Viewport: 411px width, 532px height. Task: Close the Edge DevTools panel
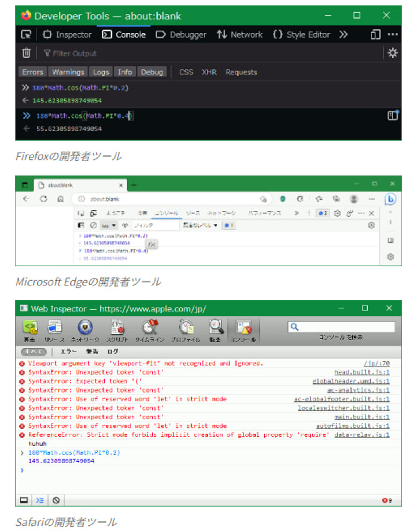point(371,213)
